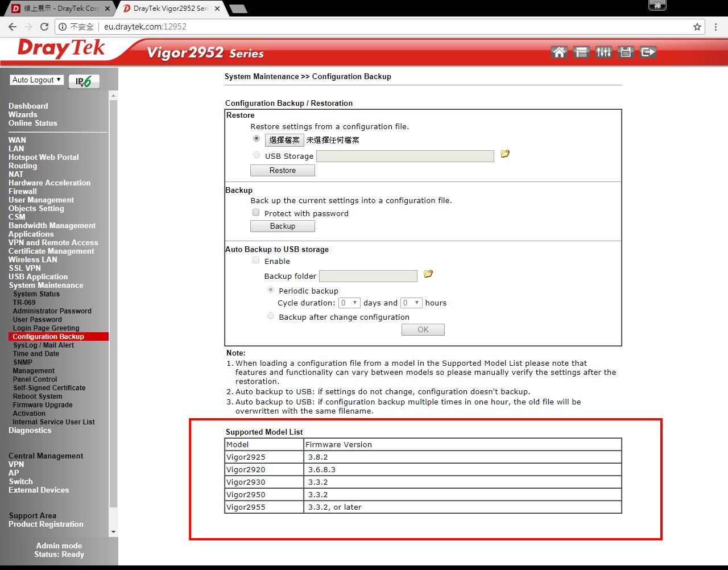Click the logout arrow icon in the header
The width and height of the screenshot is (728, 570).
648,52
